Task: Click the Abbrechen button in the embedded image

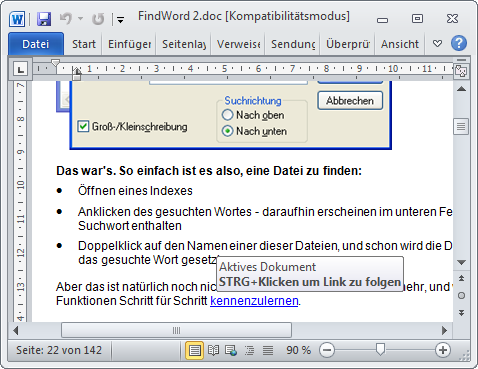Action: click(350, 100)
